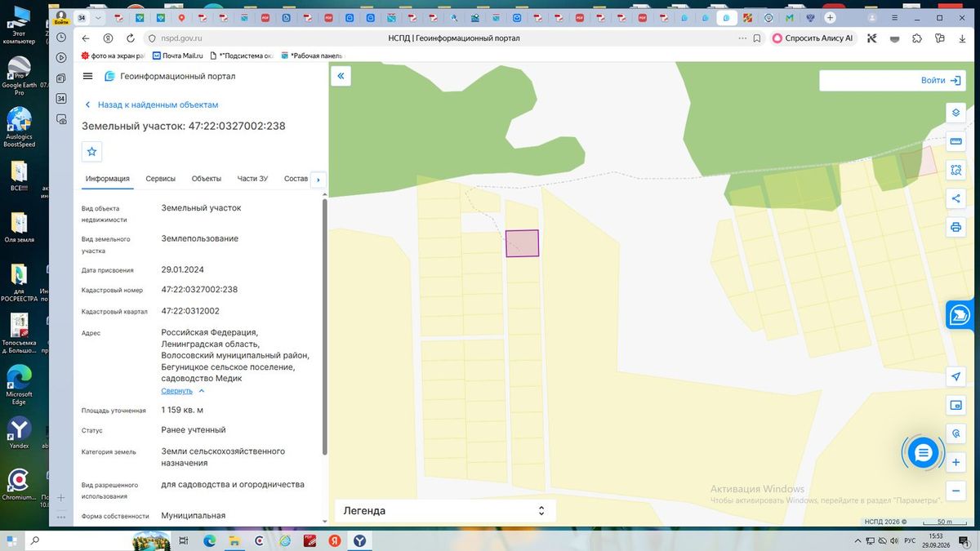Image resolution: width=980 pixels, height=551 pixels.
Task: Click the info panel vertical scrollbar
Action: coord(325,327)
